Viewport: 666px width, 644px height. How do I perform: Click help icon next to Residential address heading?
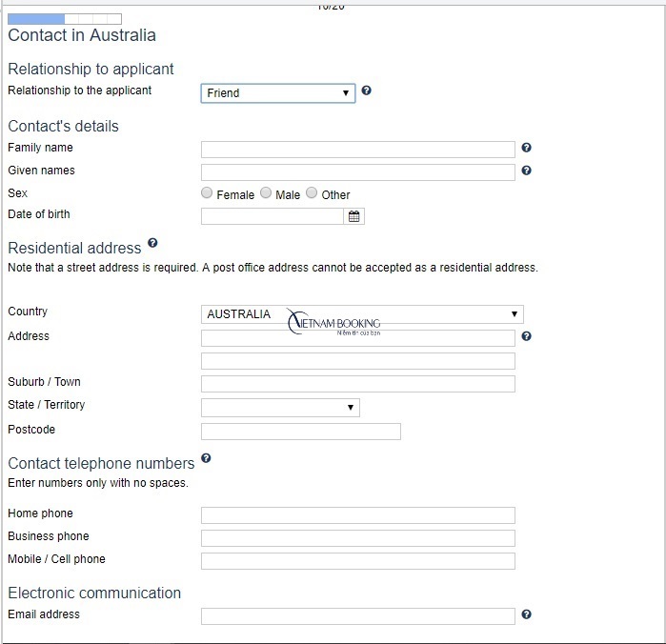click(x=152, y=244)
